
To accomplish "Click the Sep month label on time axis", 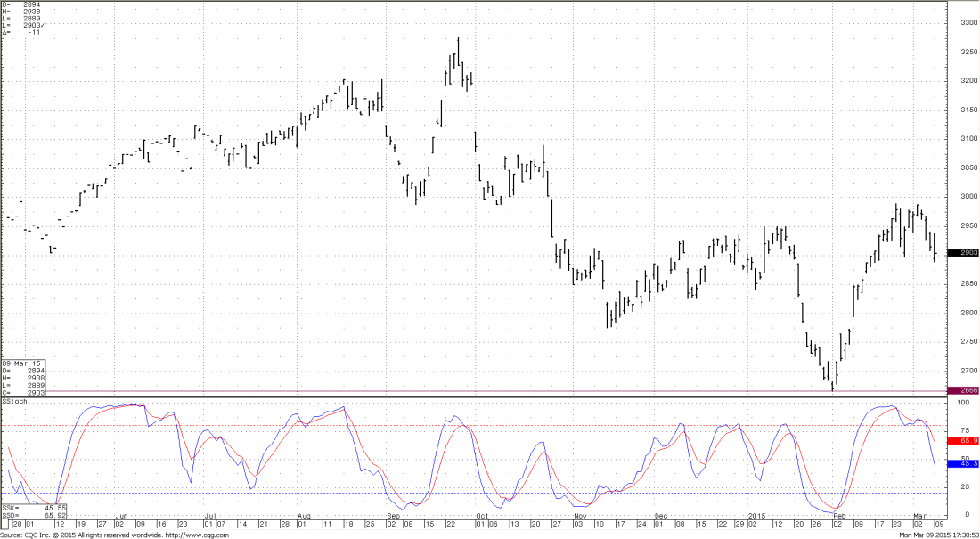I will click(x=393, y=515).
